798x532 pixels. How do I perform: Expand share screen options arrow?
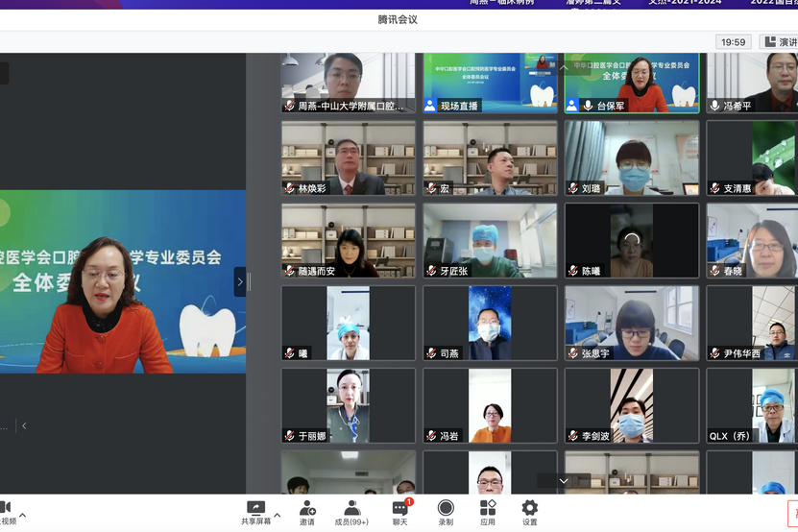(x=278, y=516)
